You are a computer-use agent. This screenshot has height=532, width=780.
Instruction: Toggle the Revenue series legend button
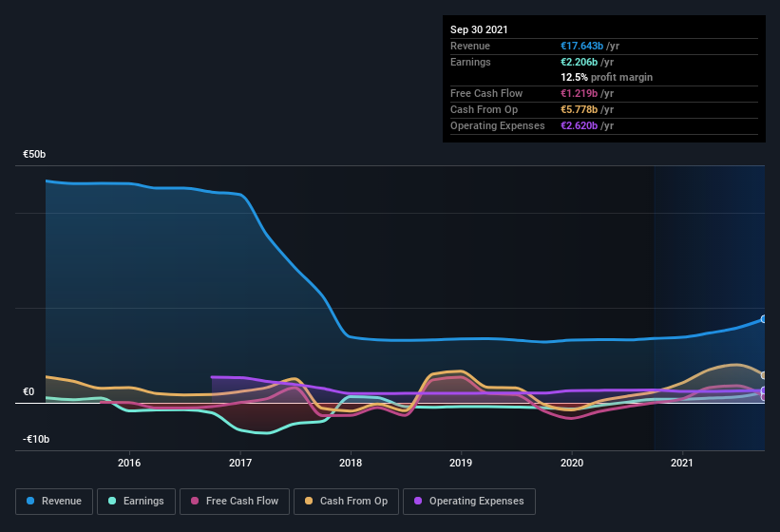coord(54,502)
